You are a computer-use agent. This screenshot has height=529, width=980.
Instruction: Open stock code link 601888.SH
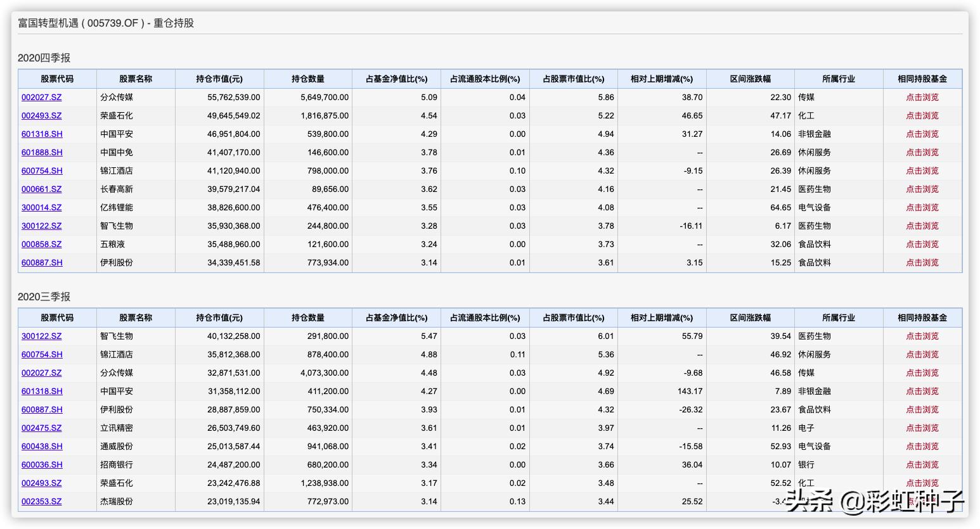click(x=42, y=153)
